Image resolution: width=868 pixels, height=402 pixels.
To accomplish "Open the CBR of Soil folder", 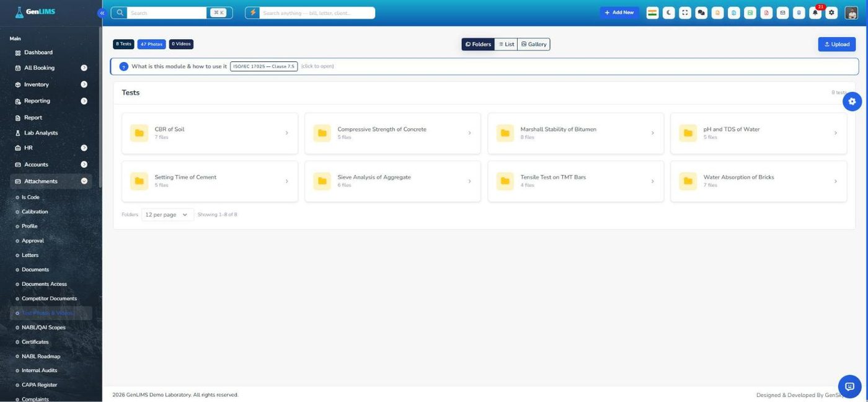I will 210,133.
